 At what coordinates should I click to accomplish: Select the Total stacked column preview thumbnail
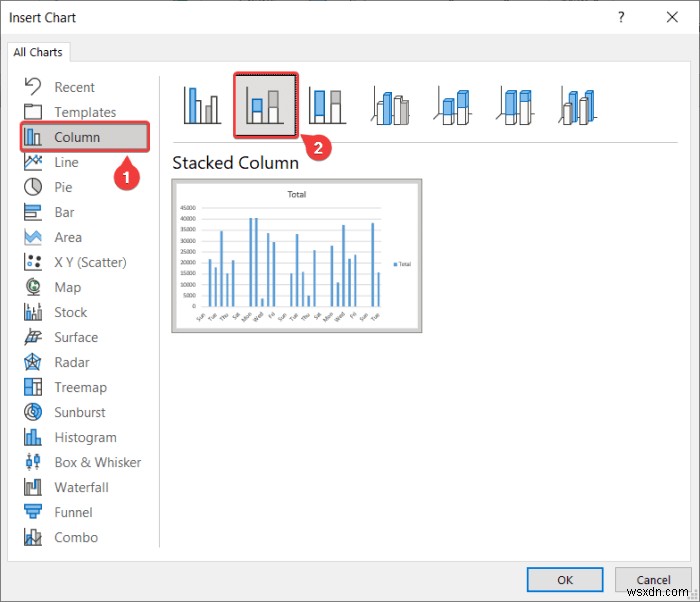pos(297,256)
